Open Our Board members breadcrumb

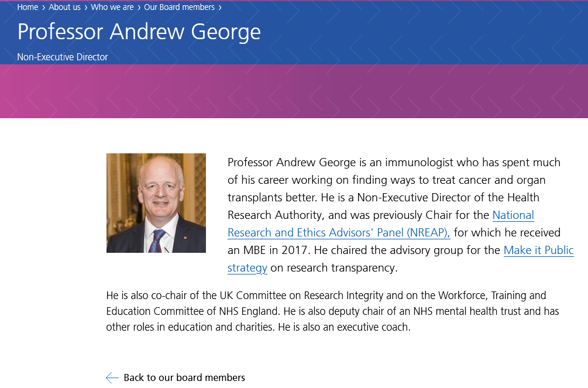tap(179, 8)
